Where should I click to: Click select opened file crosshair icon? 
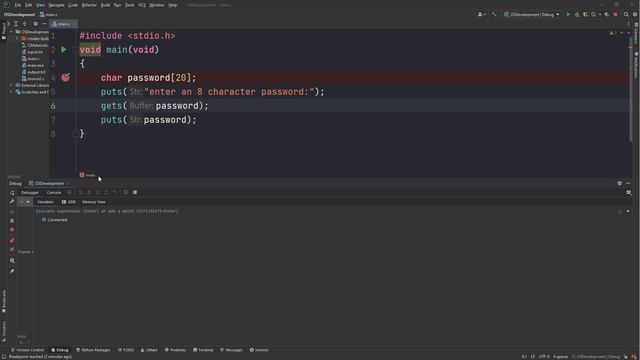(8, 24)
